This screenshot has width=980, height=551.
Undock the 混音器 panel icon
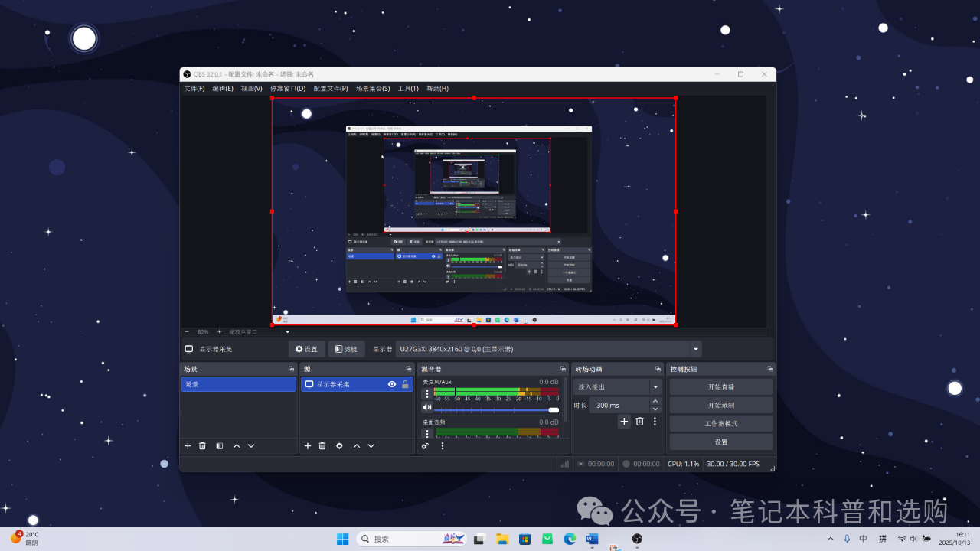562,369
